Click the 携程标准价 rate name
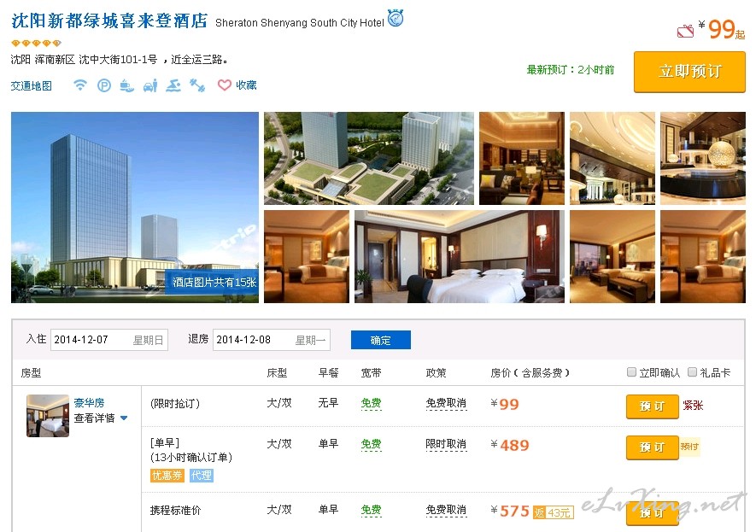Image resolution: width=756 pixels, height=532 pixels. coord(175,510)
